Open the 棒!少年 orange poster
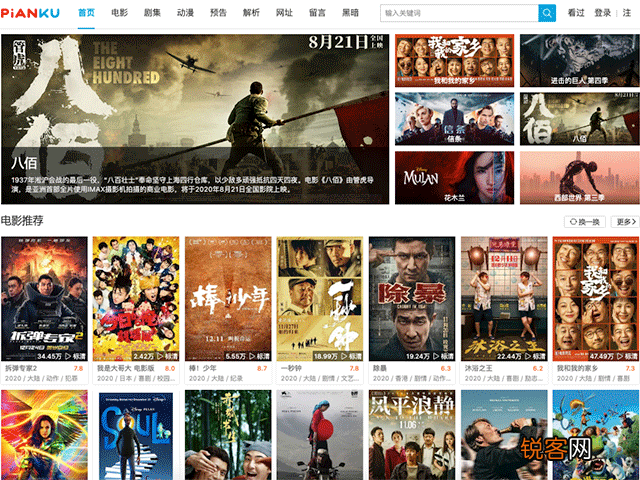 pos(228,299)
